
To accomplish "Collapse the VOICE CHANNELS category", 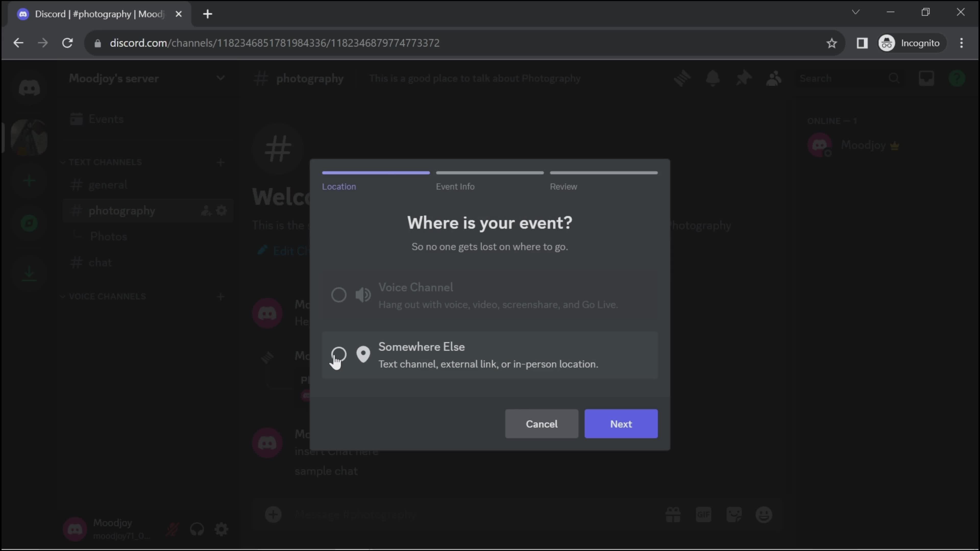I will 103,297.
